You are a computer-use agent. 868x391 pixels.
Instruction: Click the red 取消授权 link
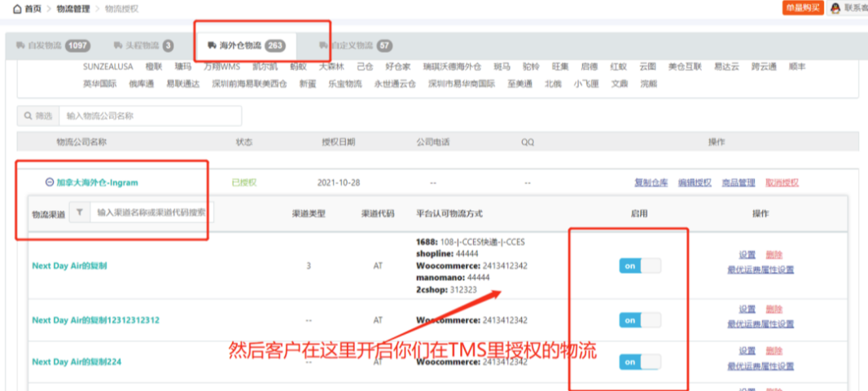[x=783, y=182]
